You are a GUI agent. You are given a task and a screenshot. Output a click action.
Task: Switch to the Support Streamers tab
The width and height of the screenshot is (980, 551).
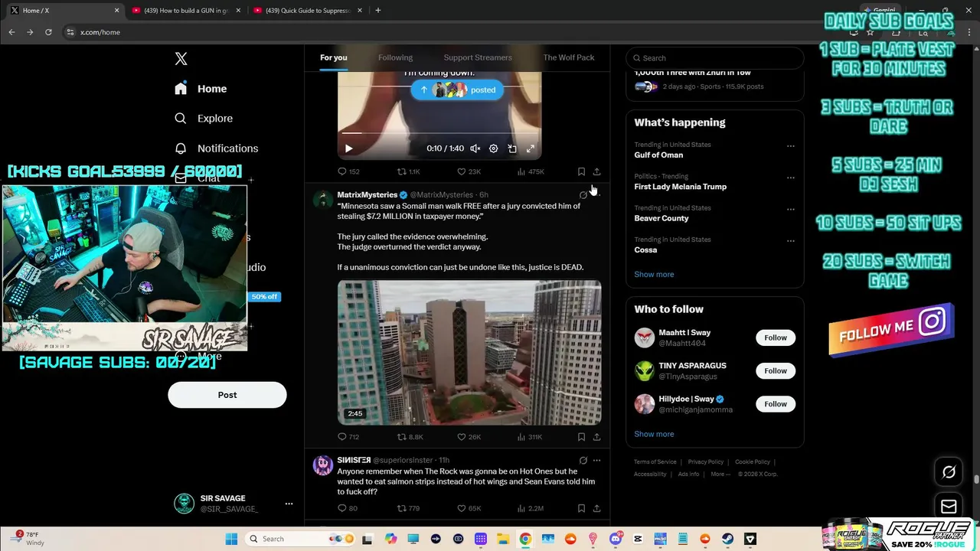pyautogui.click(x=478, y=57)
